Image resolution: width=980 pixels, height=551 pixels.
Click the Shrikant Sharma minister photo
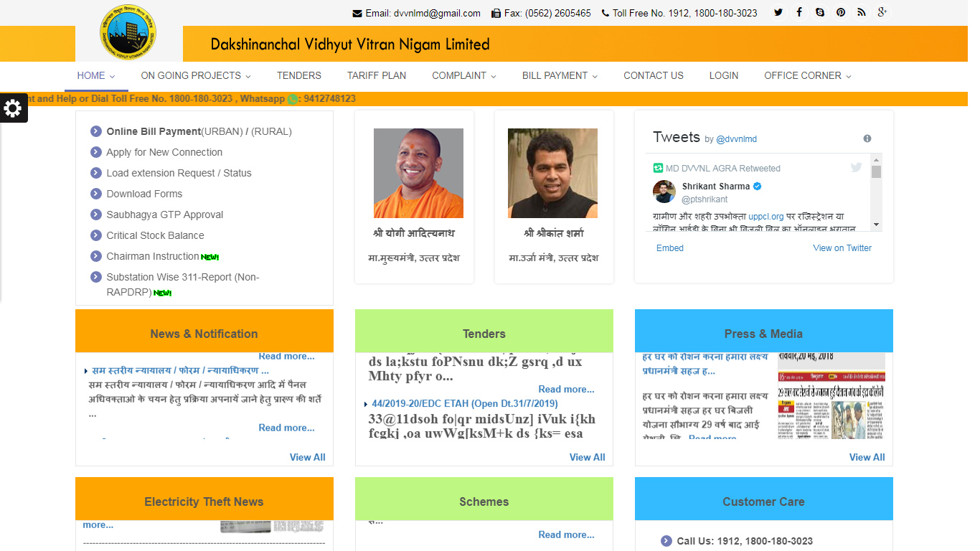pos(552,173)
